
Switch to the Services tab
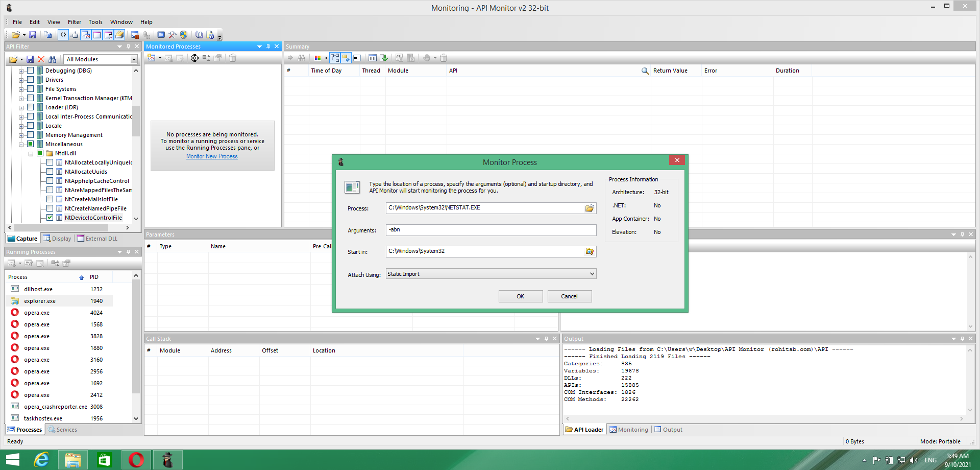(63, 430)
